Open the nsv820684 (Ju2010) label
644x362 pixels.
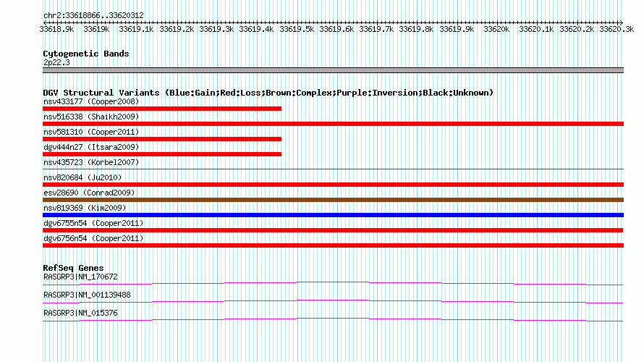(82, 177)
